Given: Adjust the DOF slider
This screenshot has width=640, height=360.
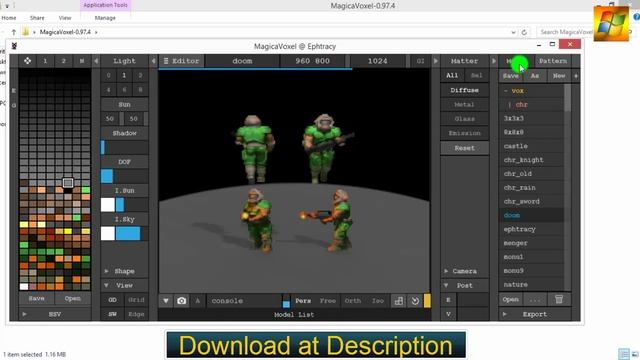Looking at the screenshot, I should point(124,176).
